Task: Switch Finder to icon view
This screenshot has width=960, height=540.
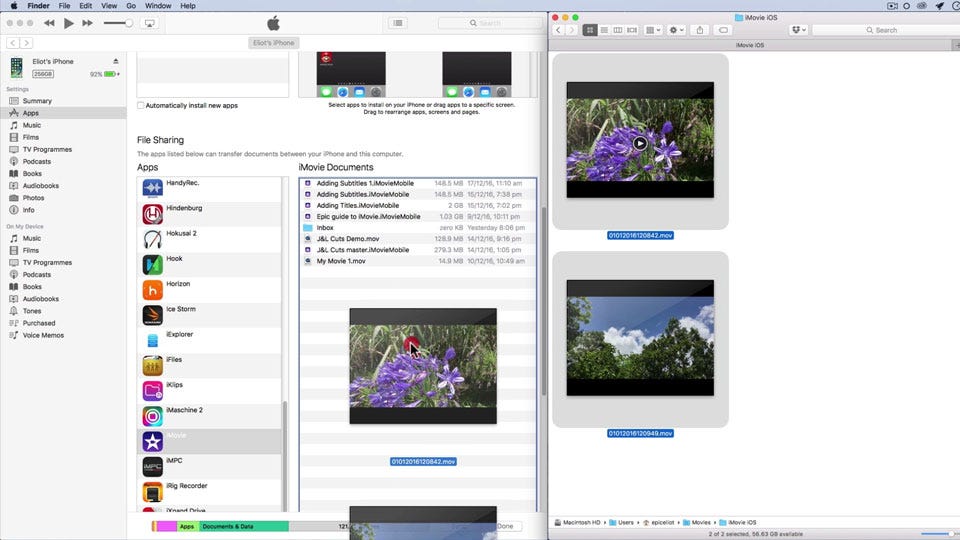Action: (590, 30)
